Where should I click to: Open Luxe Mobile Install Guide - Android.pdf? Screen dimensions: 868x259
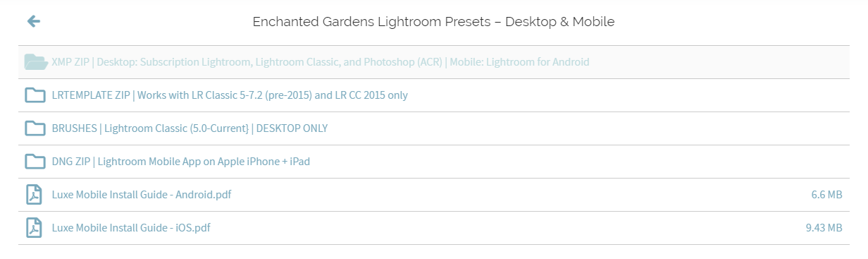click(x=142, y=194)
